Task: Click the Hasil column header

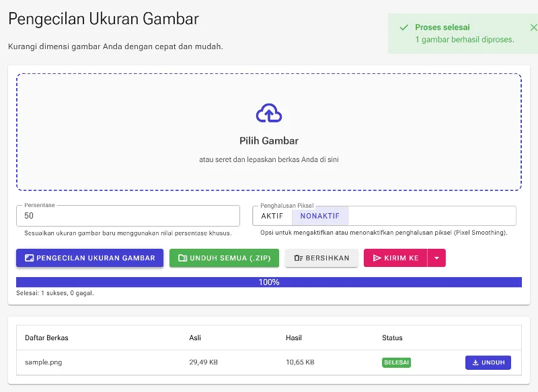Action: pos(294,338)
